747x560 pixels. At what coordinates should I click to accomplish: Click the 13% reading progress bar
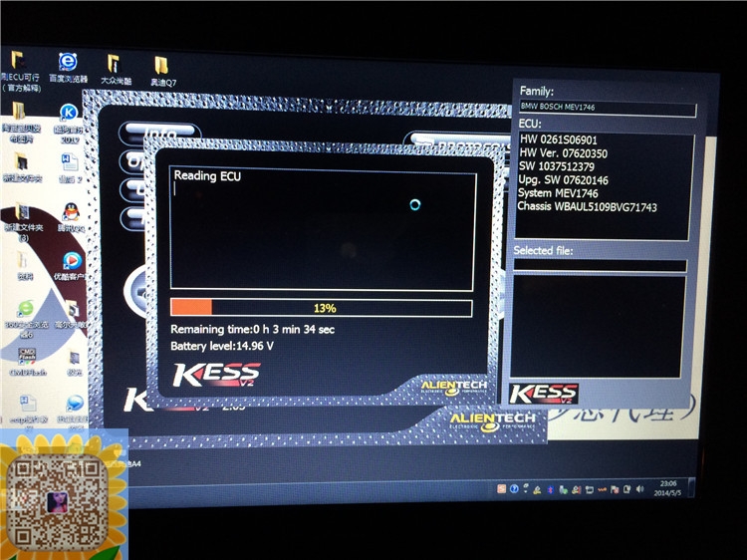[322, 308]
